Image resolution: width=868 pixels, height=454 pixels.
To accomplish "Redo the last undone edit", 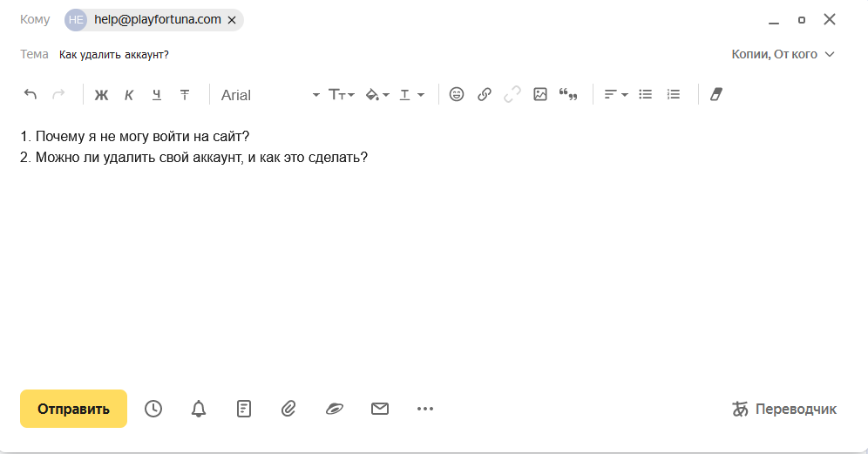I will coord(58,95).
